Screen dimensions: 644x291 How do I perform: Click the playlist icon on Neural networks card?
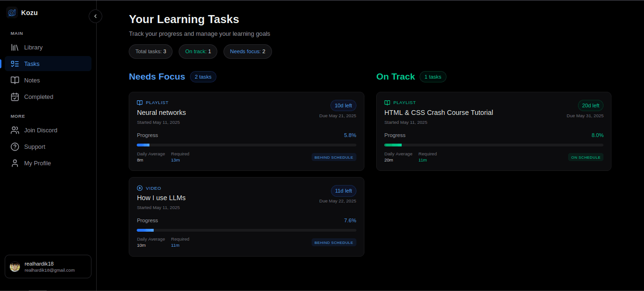[x=139, y=102]
